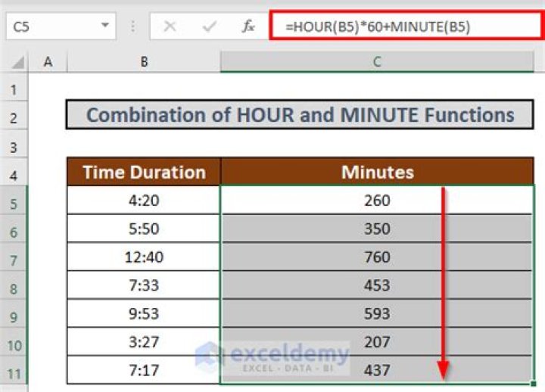Click the fill handle at selection corner
This screenshot has height=392, width=545.
[534, 384]
